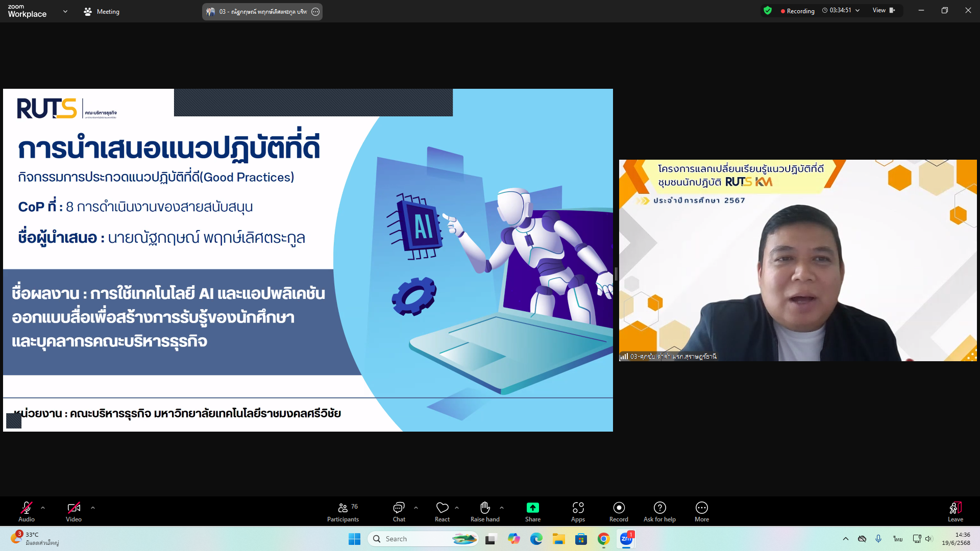Leave the meeting

pyautogui.click(x=955, y=511)
